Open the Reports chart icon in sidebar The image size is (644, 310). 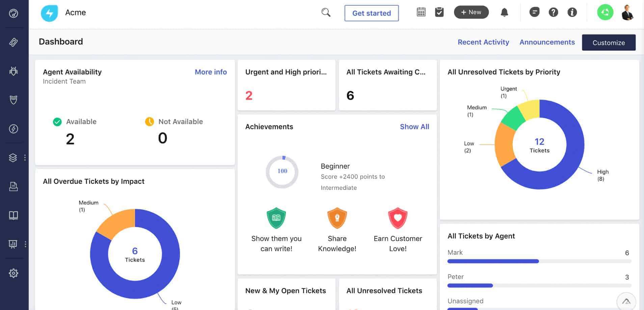pyautogui.click(x=13, y=244)
